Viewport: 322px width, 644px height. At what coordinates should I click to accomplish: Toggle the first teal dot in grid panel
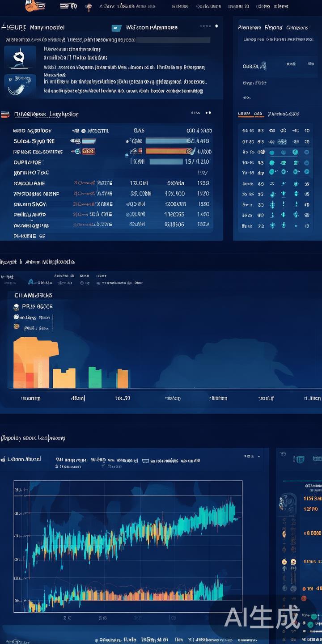coord(272,153)
